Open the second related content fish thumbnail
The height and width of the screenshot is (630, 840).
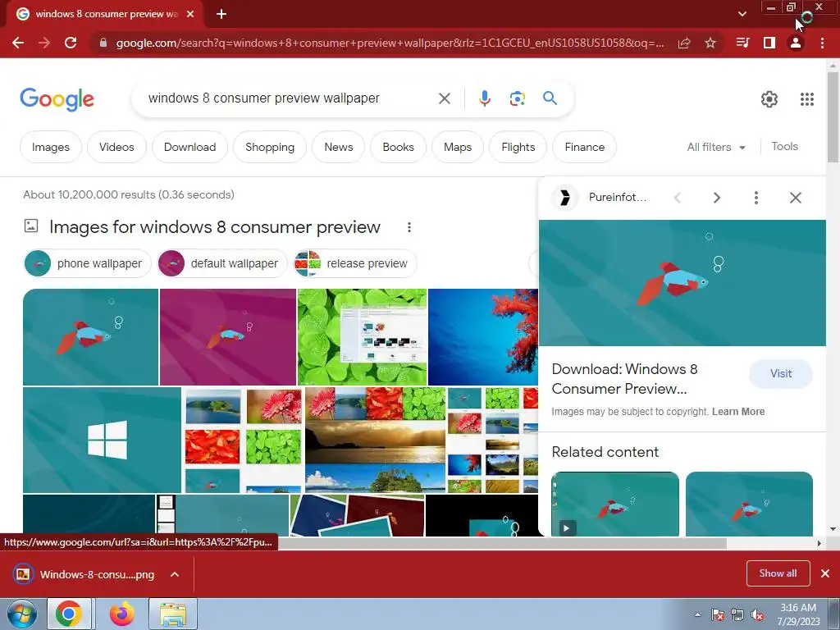coord(749,504)
